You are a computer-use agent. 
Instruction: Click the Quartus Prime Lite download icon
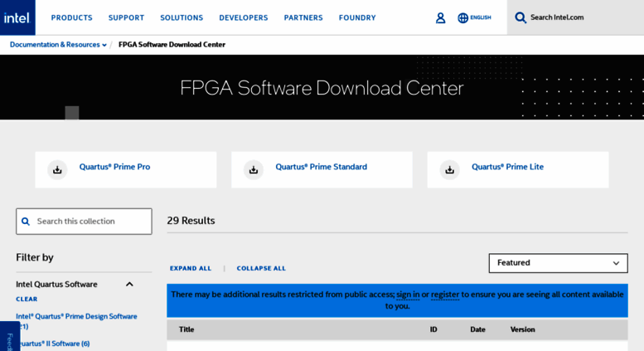[x=450, y=170]
